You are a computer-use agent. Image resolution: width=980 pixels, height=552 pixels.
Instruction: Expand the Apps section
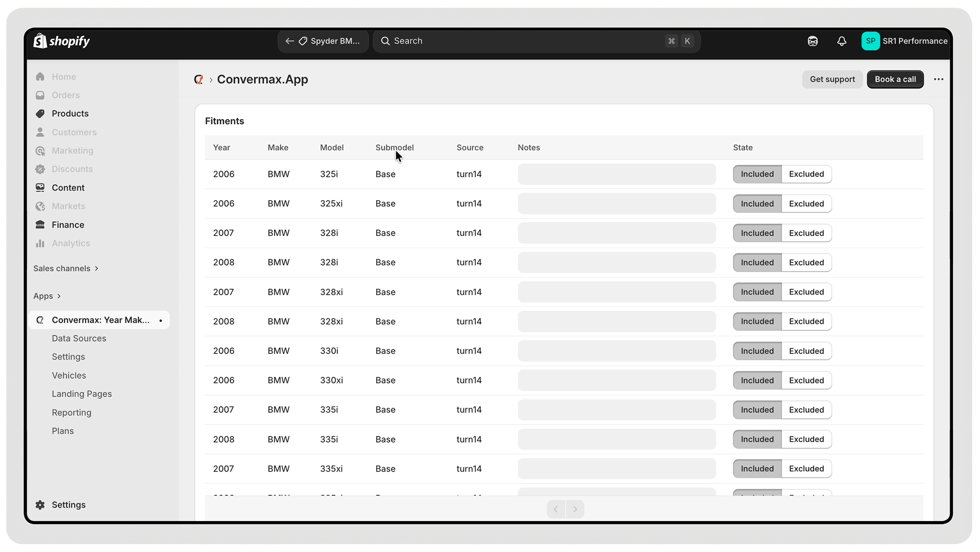[47, 296]
